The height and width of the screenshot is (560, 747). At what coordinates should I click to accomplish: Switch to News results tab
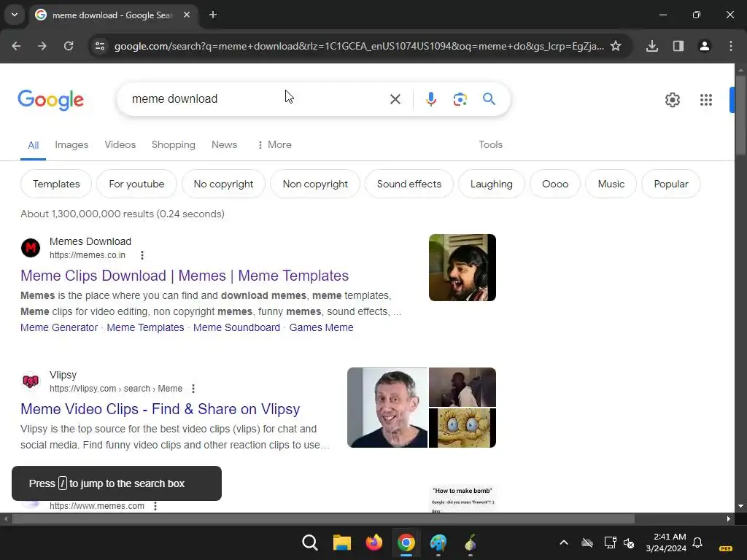[x=225, y=145]
